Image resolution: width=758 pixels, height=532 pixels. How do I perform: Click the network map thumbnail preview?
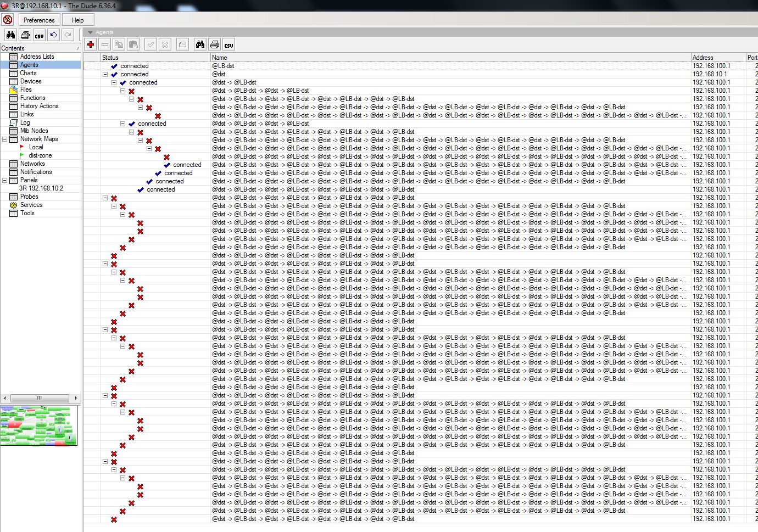coord(39,425)
